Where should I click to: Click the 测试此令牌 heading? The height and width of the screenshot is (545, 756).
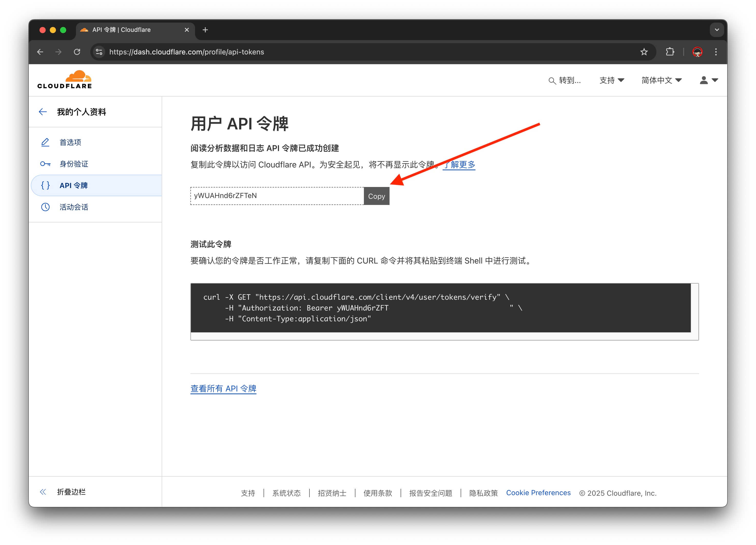pyautogui.click(x=211, y=245)
